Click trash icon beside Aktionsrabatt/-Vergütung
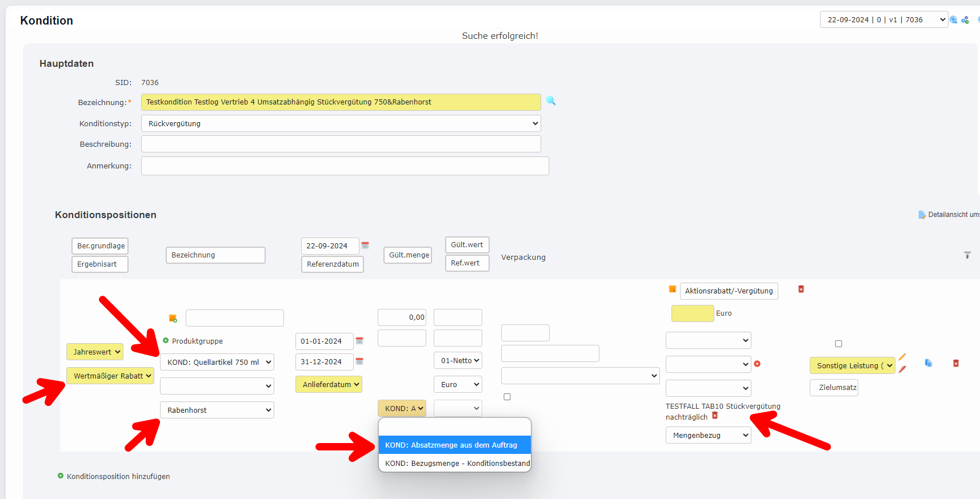 tap(801, 289)
